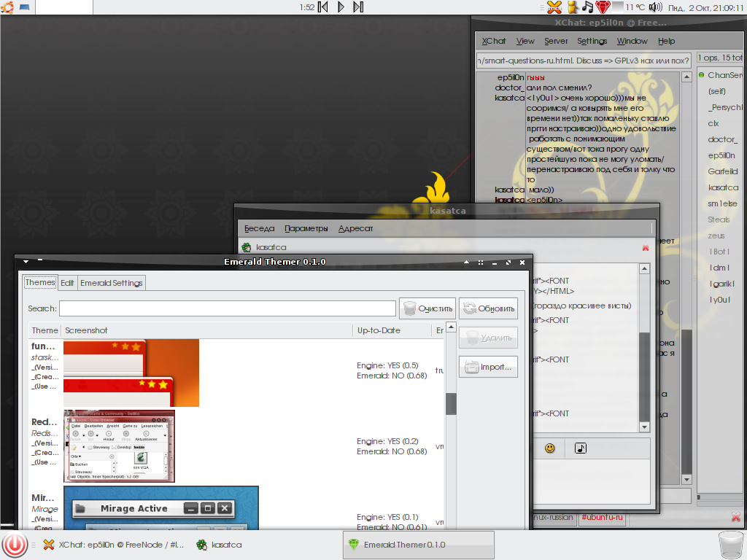Open the Server menu in XChat
The height and width of the screenshot is (560, 747).
coord(556,41)
